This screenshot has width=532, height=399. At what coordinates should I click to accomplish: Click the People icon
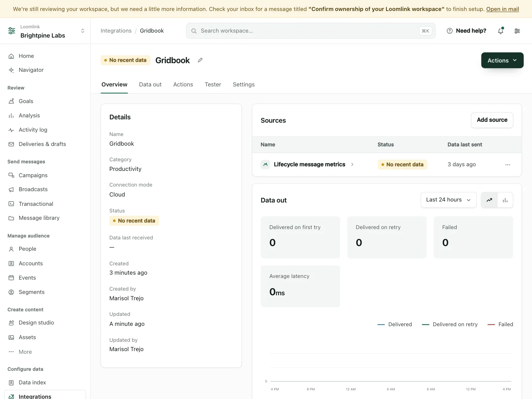click(x=11, y=249)
